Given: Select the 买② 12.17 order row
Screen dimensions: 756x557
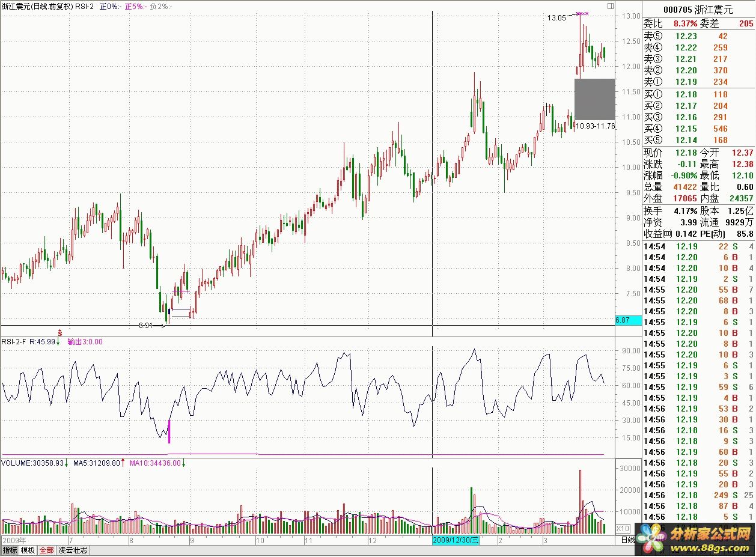Looking at the screenshot, I should pyautogui.click(x=698, y=106).
